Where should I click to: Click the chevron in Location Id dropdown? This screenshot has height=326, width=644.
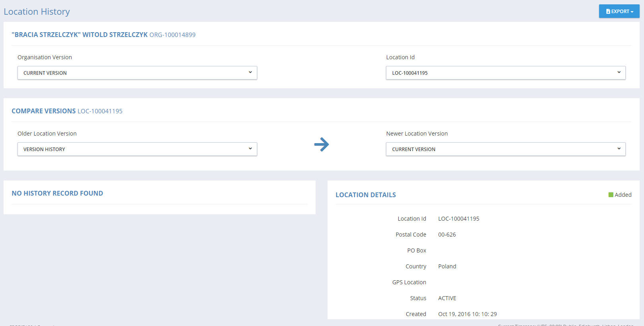coord(619,72)
